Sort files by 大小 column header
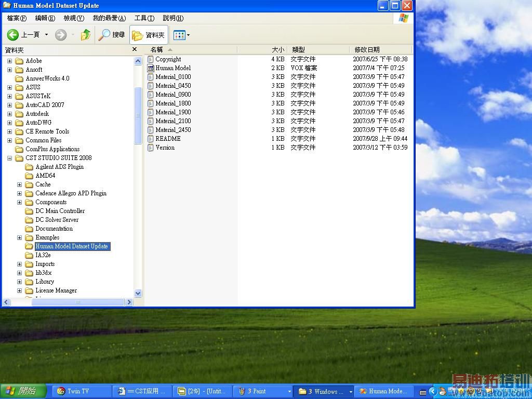Viewport: 532px width, 399px height. 262,49
